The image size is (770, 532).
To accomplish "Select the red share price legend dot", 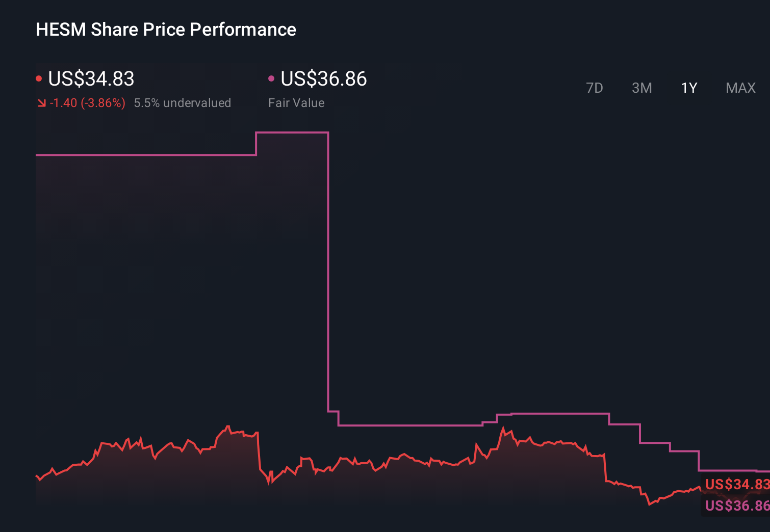I will (39, 78).
